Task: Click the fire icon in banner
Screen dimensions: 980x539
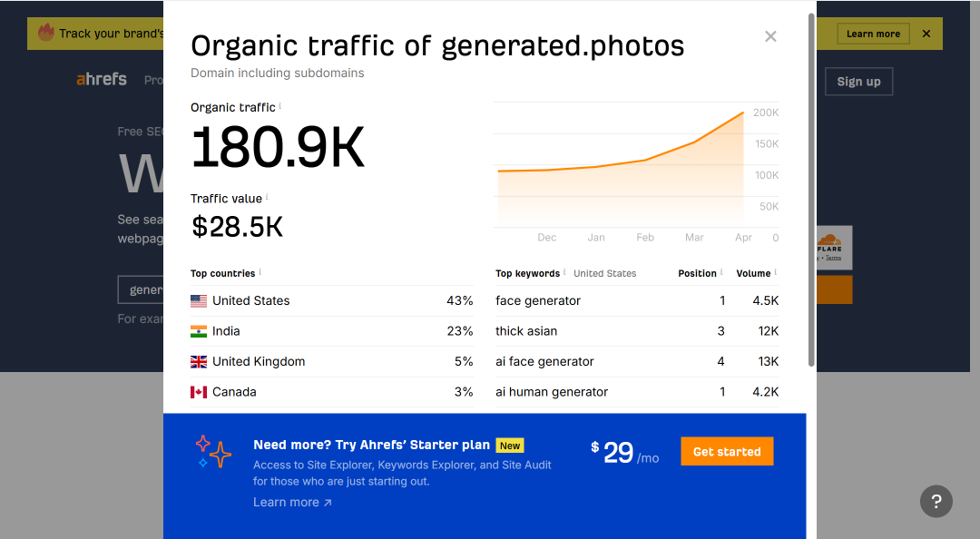Action: click(46, 33)
